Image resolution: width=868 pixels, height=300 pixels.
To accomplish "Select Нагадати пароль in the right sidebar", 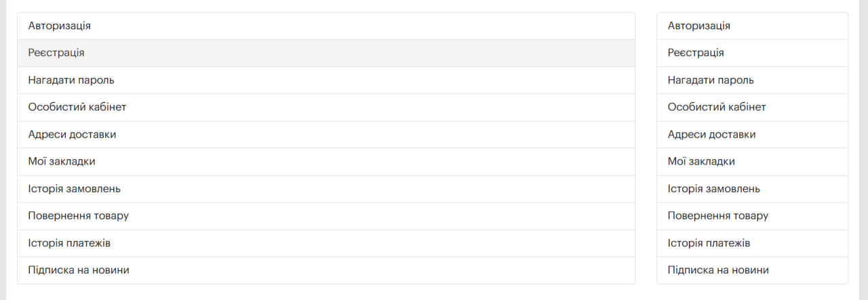I will (711, 80).
